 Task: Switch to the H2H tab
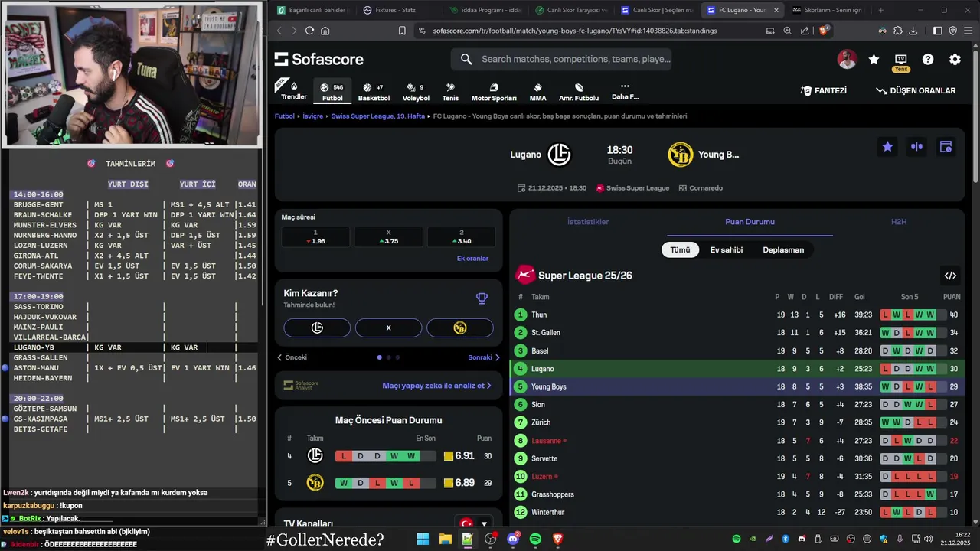click(899, 222)
